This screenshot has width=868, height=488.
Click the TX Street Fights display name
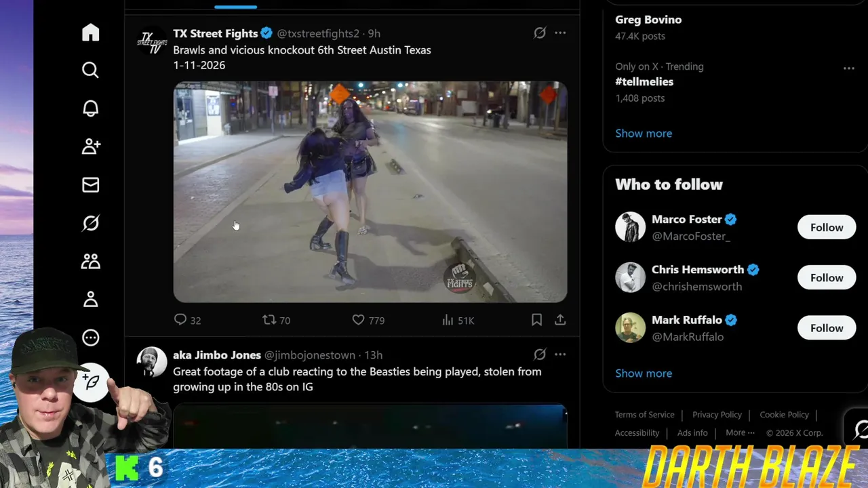[215, 33]
